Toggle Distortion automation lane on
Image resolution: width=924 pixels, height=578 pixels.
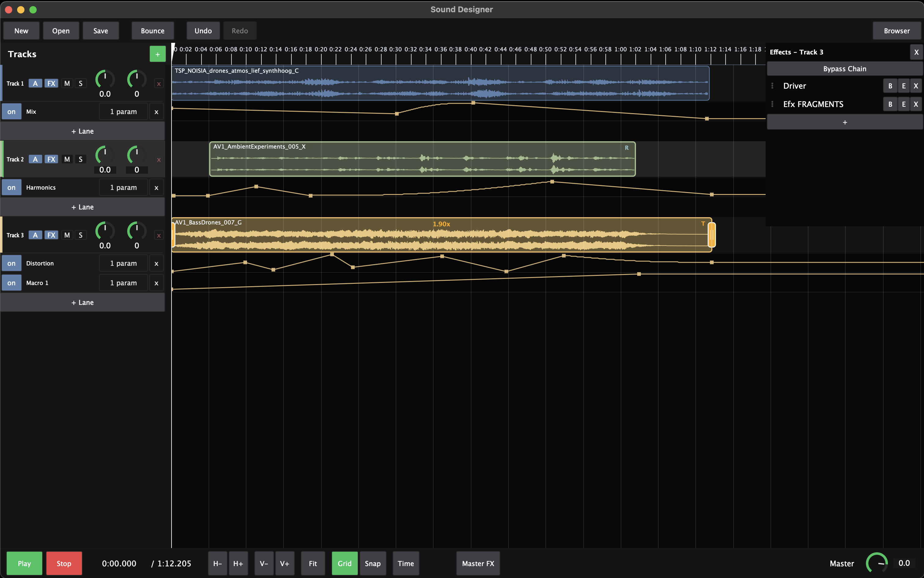pos(11,263)
